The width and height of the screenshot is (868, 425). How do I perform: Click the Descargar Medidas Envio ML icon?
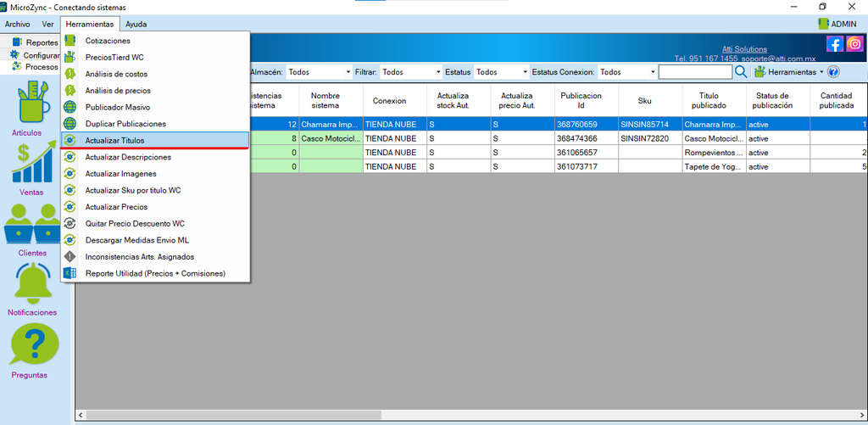70,240
